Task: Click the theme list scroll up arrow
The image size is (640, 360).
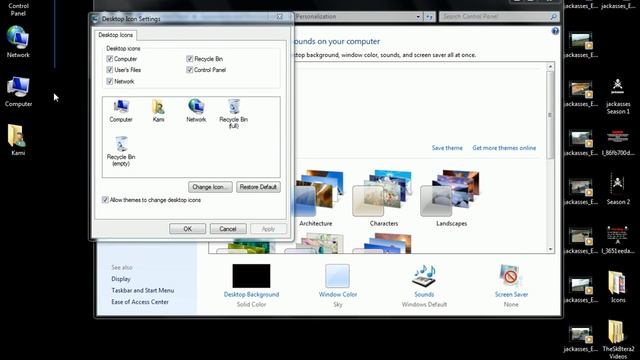Action: [x=550, y=67]
